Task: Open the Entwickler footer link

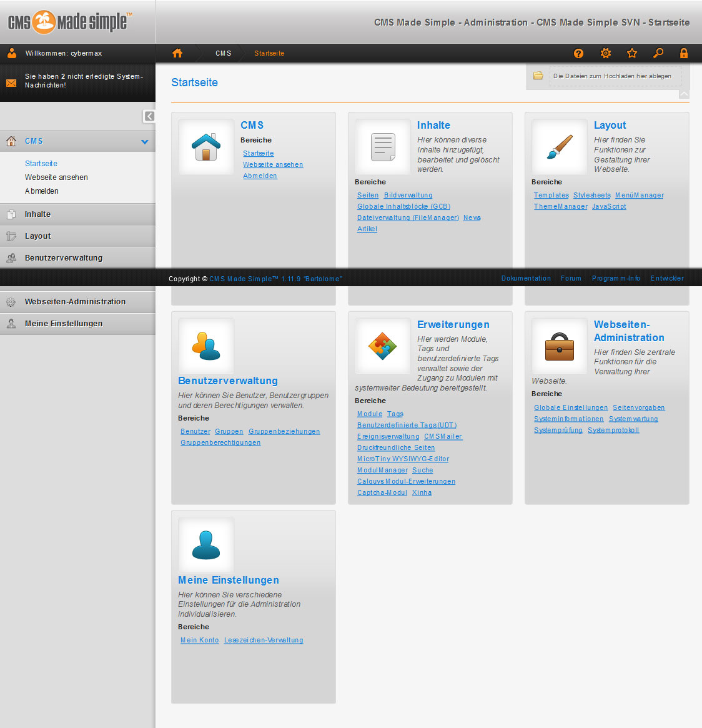Action: 667,278
